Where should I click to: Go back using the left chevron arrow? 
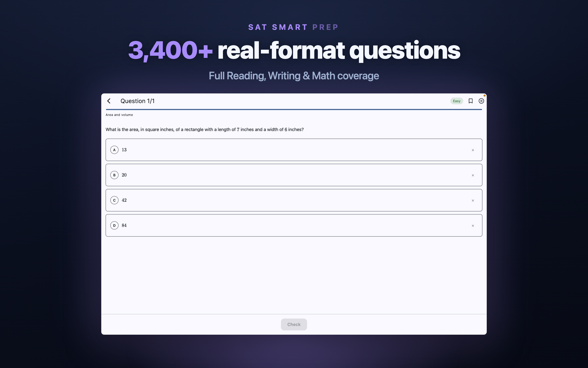pos(109,101)
